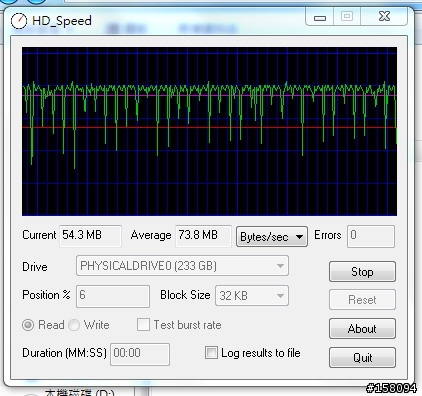The image size is (422, 396).
Task: Click the Average speed value field
Action: pyautogui.click(x=203, y=235)
